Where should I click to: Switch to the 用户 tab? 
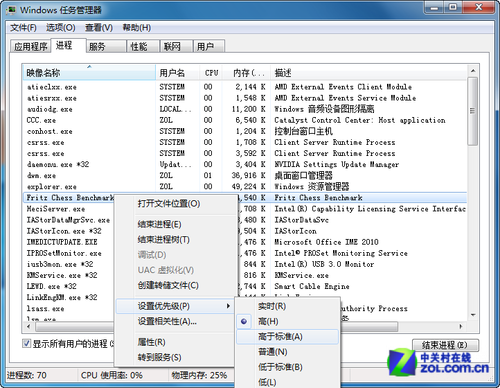(209, 46)
